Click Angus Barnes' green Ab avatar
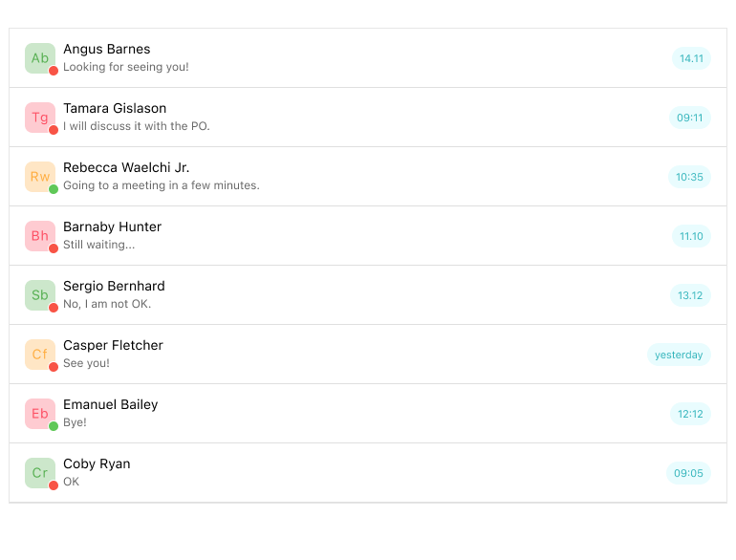Viewport: 736px width, 560px height. pyautogui.click(x=39, y=57)
